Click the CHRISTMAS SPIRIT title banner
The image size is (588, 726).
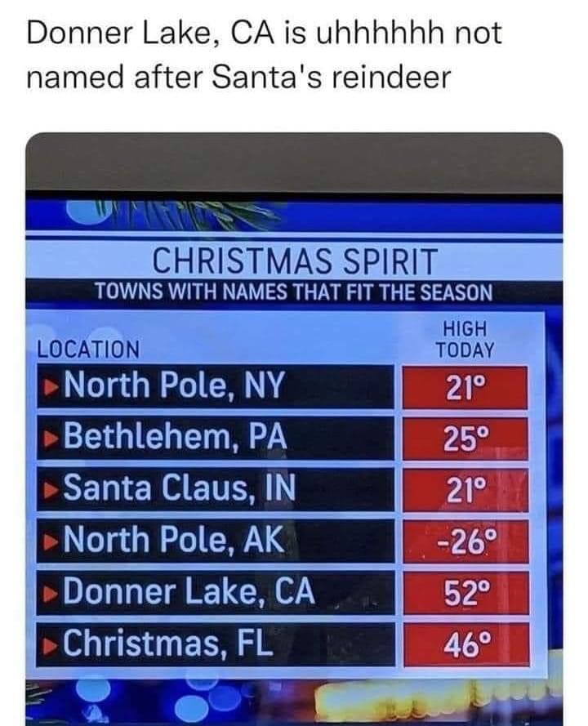pos(295,261)
